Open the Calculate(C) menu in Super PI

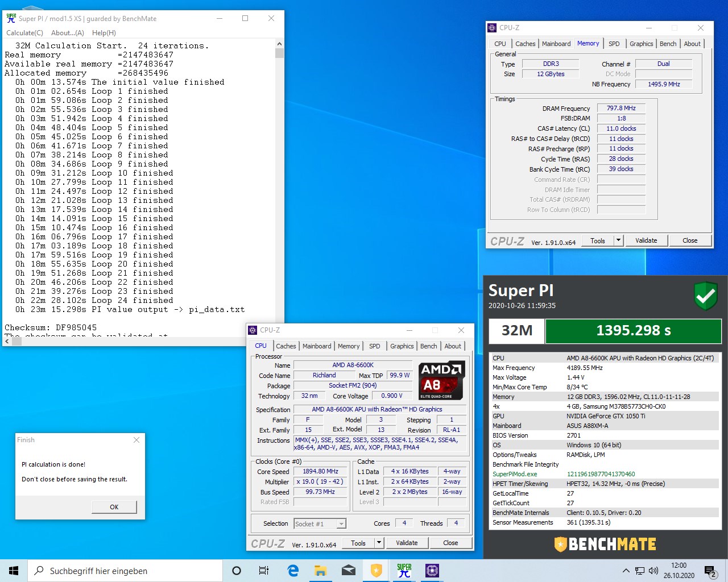click(x=24, y=33)
